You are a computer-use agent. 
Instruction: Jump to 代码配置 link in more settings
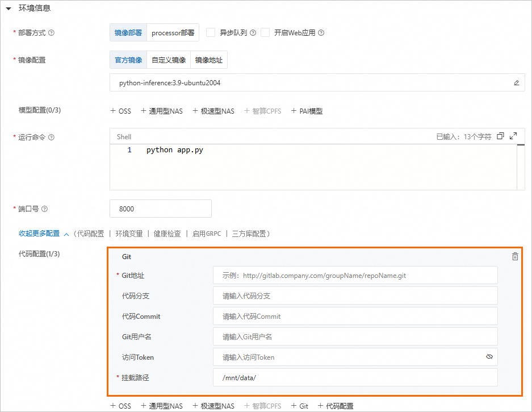[x=91, y=234]
